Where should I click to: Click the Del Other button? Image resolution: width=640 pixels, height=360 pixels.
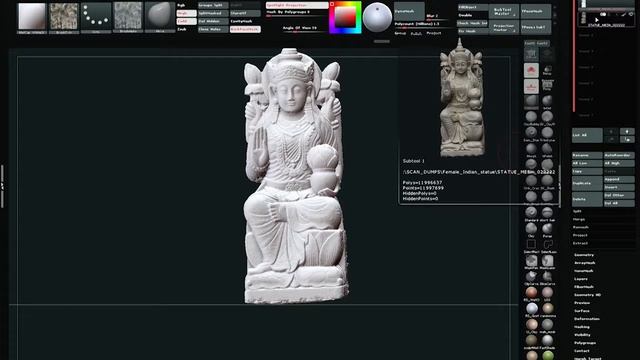[619, 196]
